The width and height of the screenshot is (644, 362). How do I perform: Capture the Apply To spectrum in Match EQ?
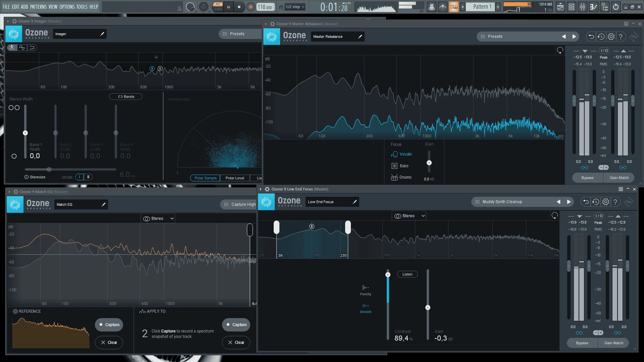tap(236, 325)
